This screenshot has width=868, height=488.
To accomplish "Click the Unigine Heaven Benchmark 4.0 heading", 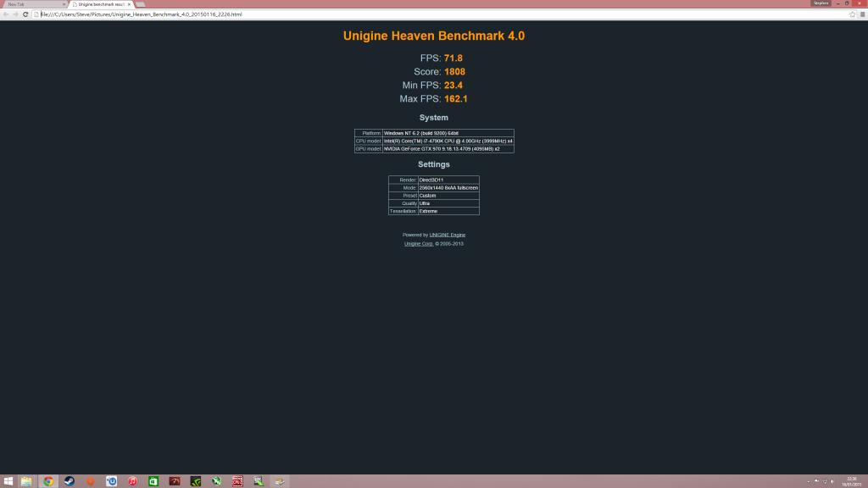I will click(x=434, y=36).
